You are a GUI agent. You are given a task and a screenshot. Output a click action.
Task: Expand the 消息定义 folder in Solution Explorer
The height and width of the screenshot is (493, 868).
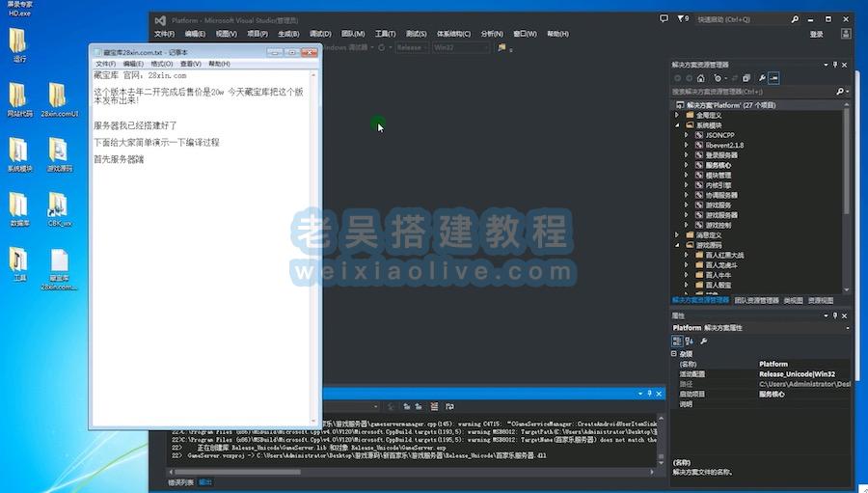click(x=676, y=234)
